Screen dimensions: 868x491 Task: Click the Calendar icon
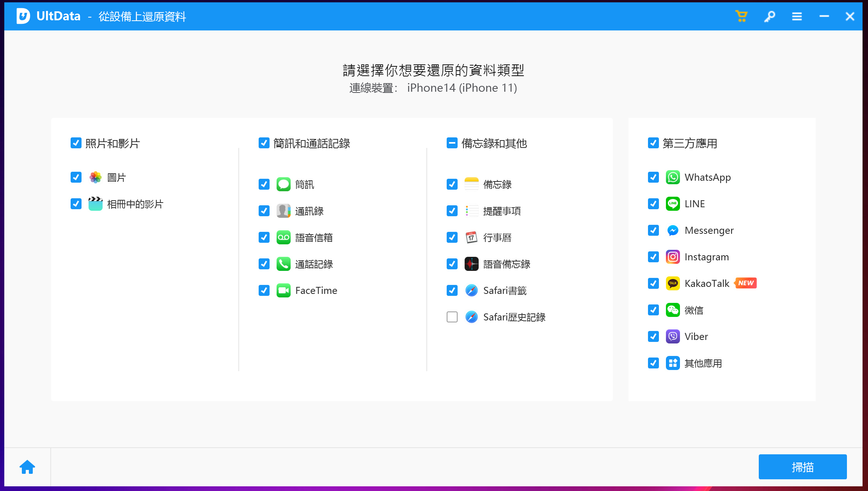tap(472, 237)
